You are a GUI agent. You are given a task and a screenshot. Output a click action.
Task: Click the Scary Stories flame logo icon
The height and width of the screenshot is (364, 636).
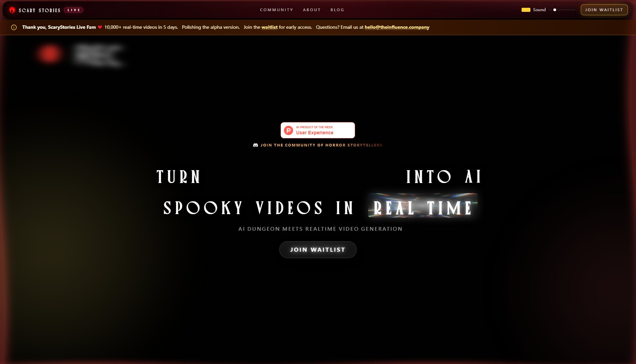(12, 10)
